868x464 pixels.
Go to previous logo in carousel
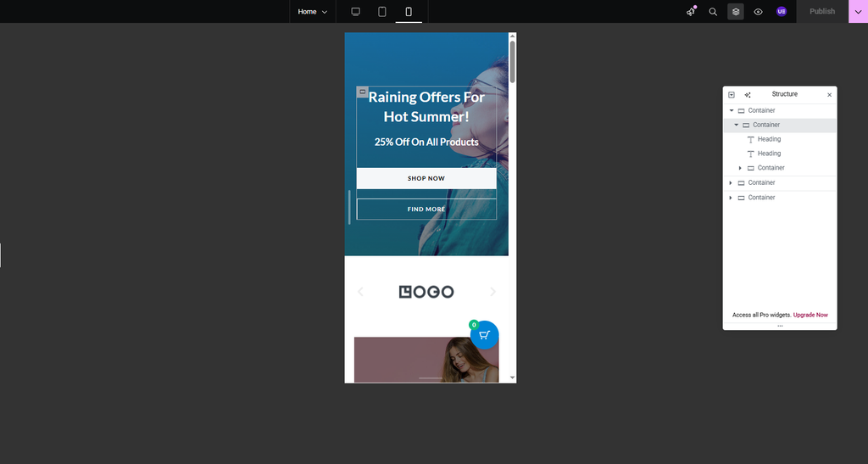tap(360, 292)
